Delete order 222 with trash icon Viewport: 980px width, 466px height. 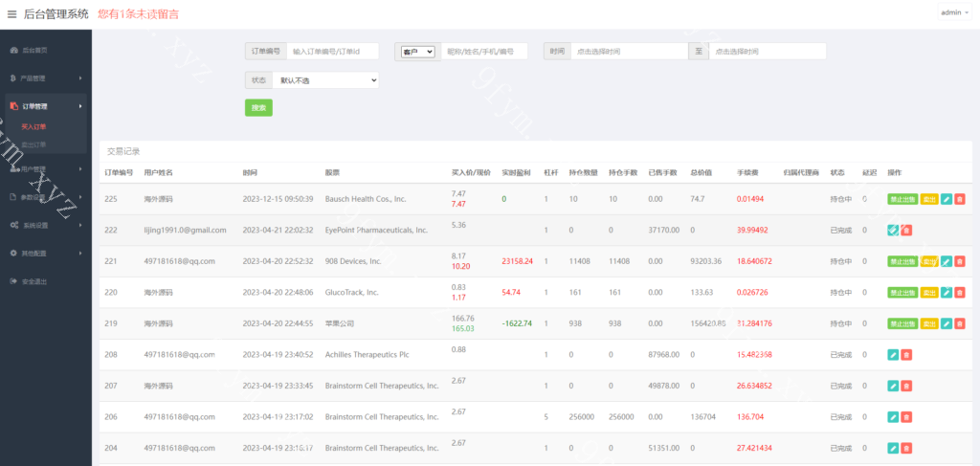coord(907,231)
